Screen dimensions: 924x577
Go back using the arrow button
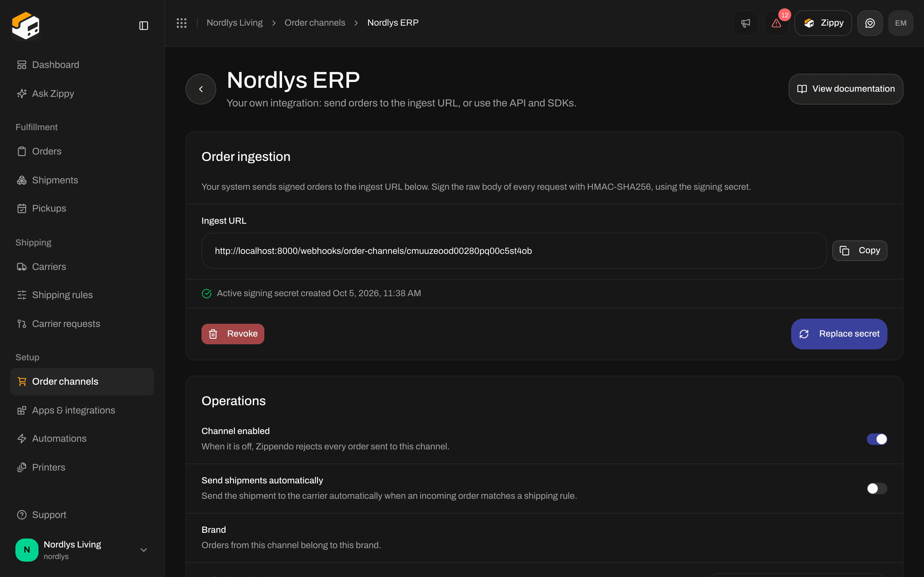201,89
